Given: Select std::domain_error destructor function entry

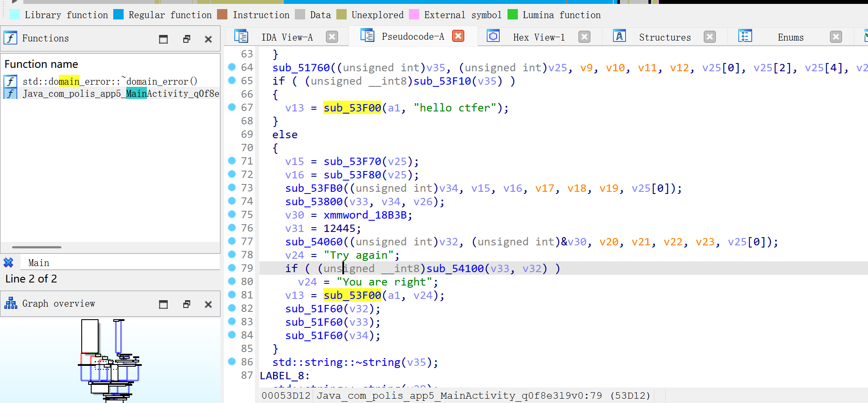Looking at the screenshot, I should pyautogui.click(x=110, y=81).
